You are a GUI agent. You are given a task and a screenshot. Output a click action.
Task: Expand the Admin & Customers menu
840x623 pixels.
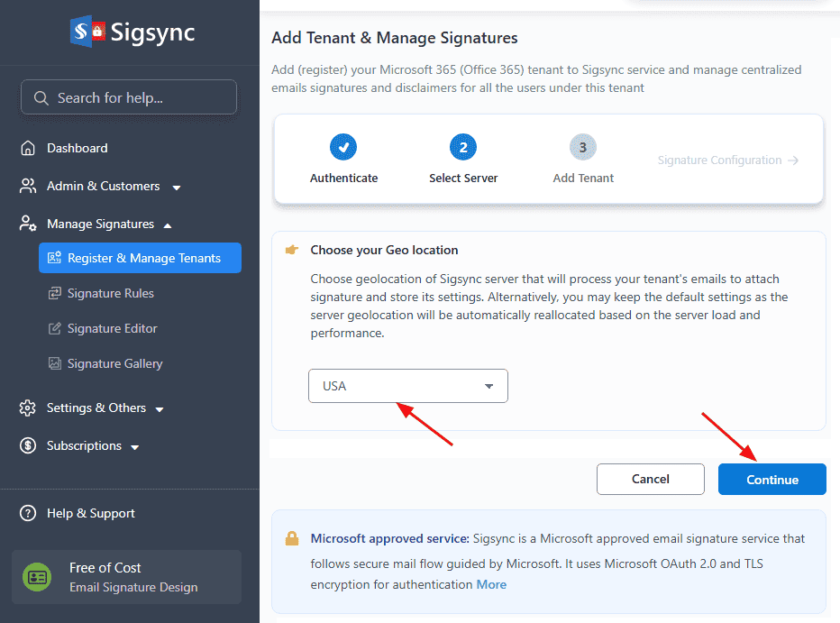coord(177,188)
